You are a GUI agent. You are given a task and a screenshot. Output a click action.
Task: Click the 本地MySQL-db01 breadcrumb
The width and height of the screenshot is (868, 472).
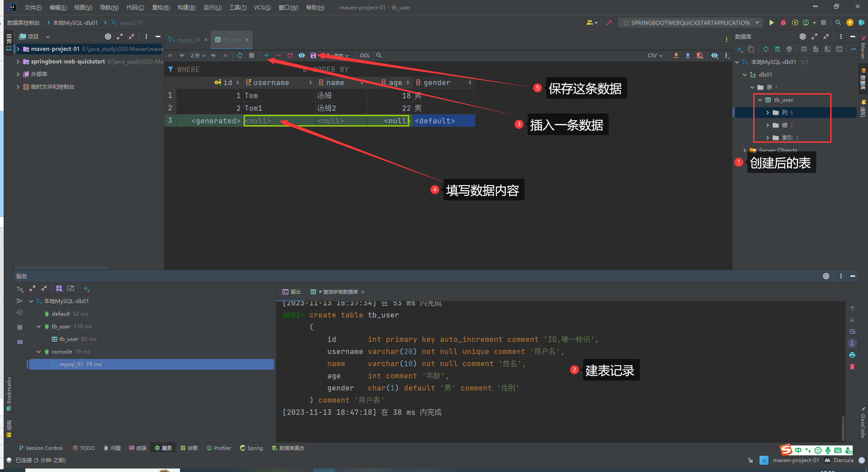point(75,23)
